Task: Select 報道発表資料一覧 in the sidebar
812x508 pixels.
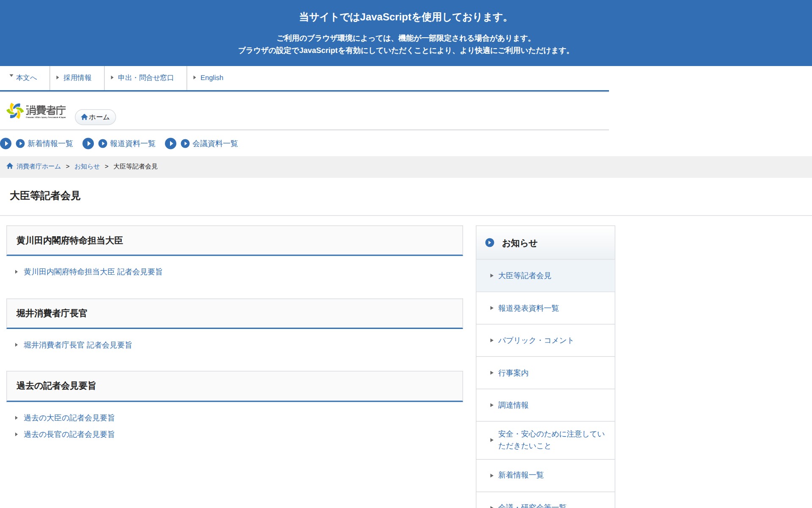Action: coord(528,308)
